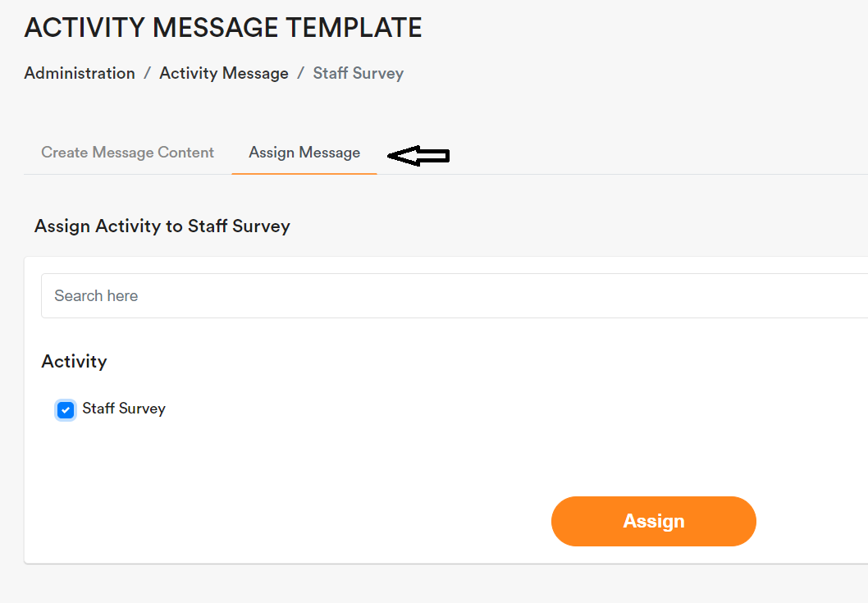This screenshot has width=868, height=603.
Task: Click the Assign Activity to Staff Survey heading
Action: pos(162,226)
